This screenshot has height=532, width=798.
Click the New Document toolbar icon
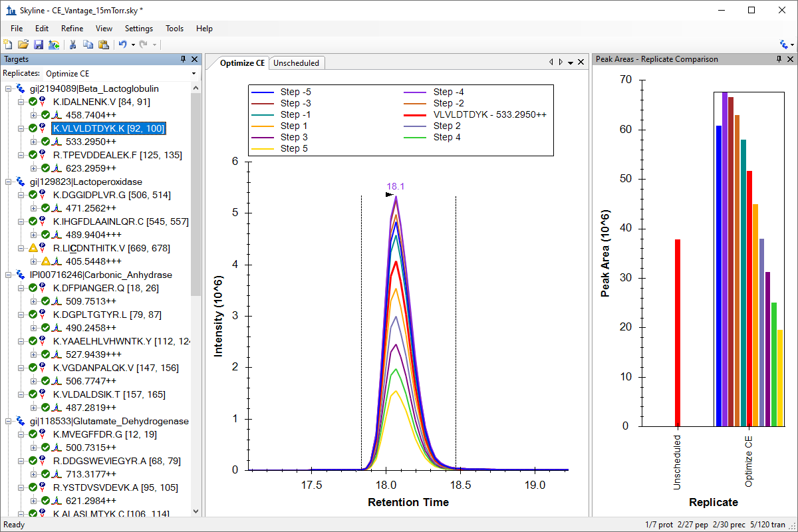[x=8, y=45]
